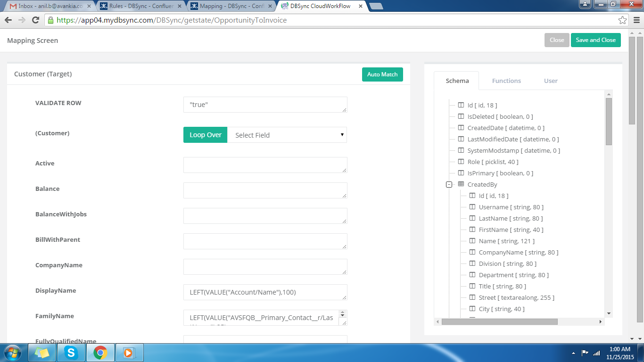Click the Save and Close button
Screen dimensions: 644x362
(x=595, y=40)
